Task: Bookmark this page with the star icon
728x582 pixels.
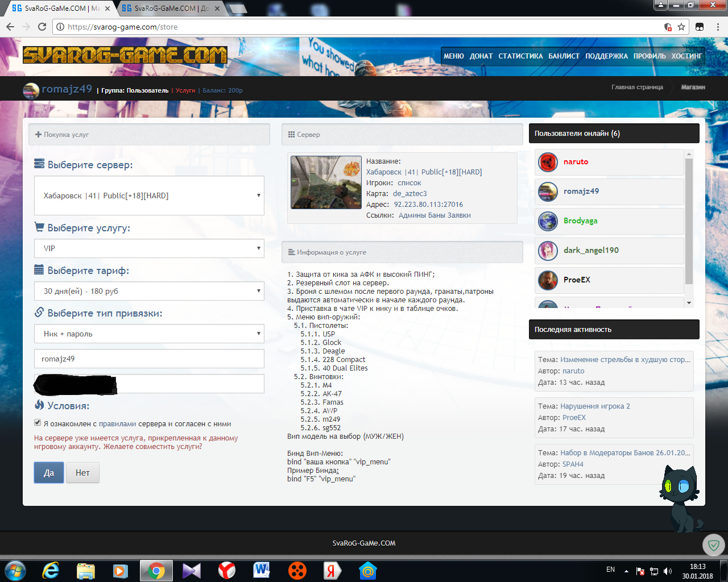Action: click(x=681, y=27)
